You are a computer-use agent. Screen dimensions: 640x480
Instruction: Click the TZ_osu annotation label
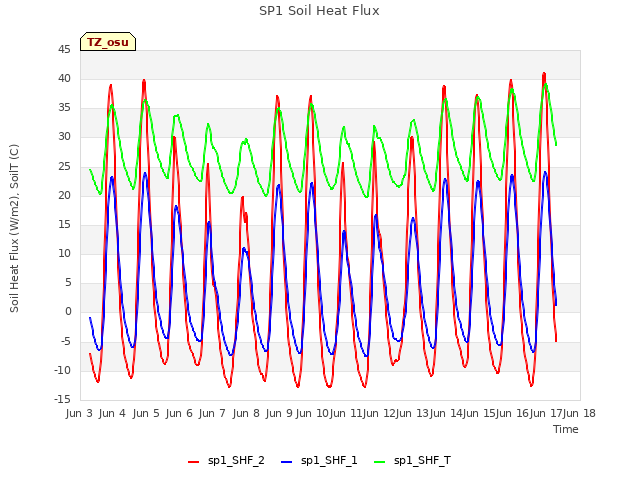tap(108, 42)
